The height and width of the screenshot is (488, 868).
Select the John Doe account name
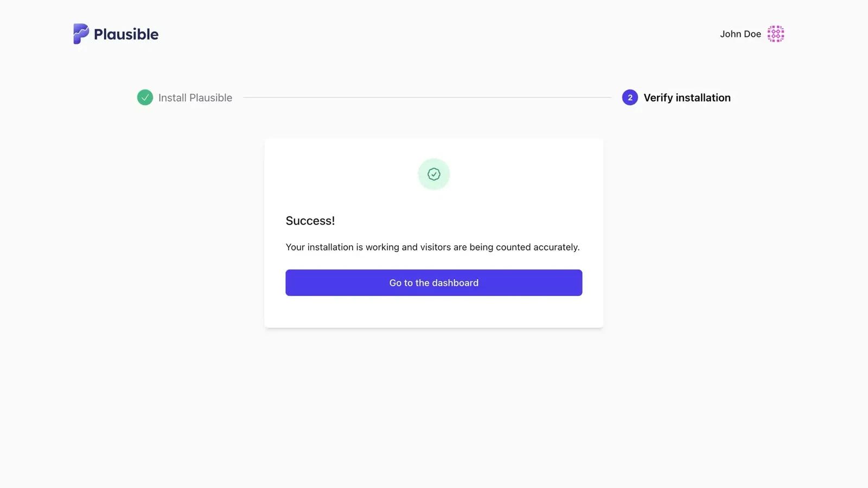tap(740, 34)
